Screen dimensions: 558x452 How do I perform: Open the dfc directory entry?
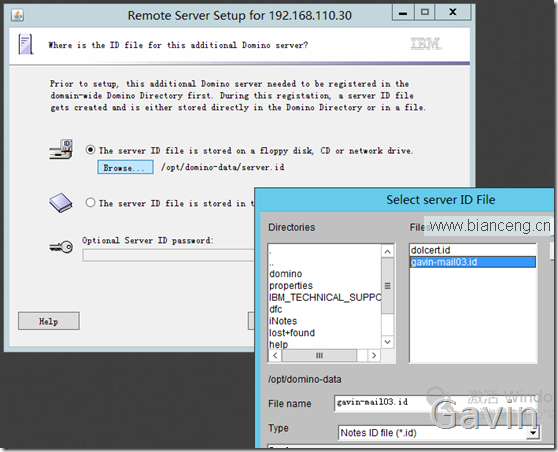pos(276,309)
